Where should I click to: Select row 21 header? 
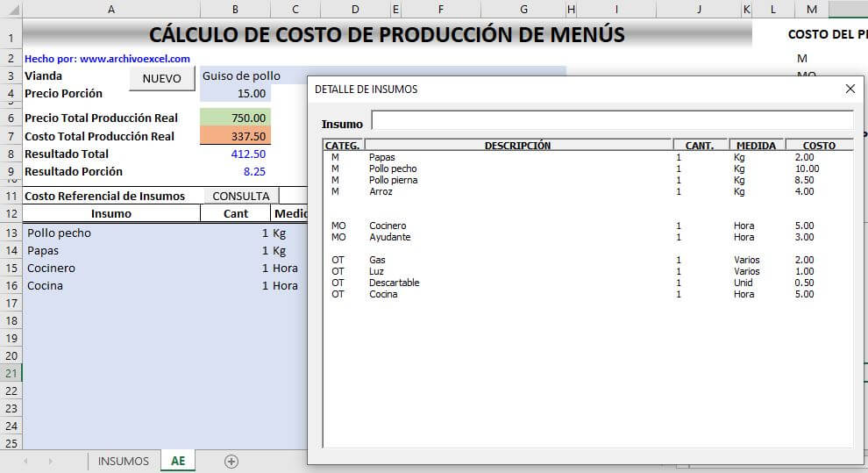[x=11, y=373]
